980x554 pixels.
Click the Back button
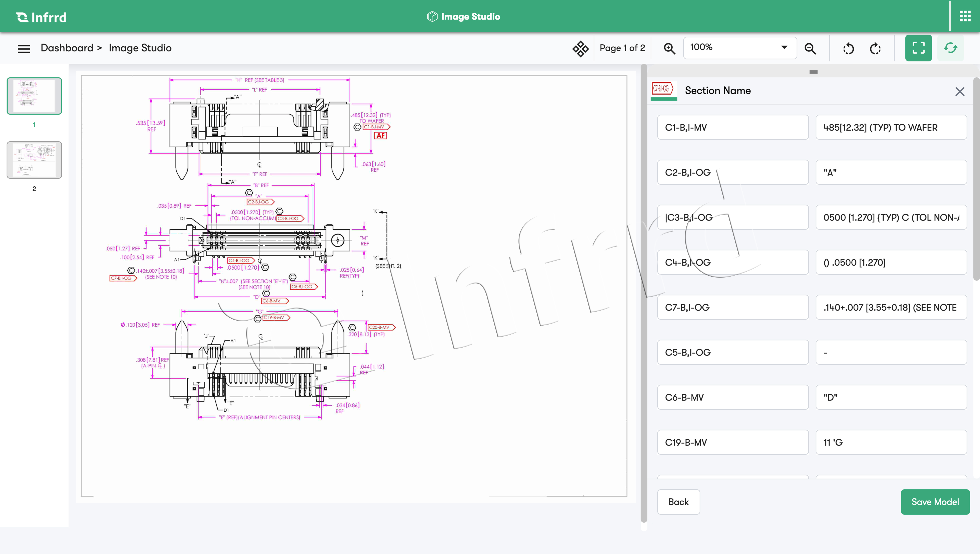(x=678, y=502)
